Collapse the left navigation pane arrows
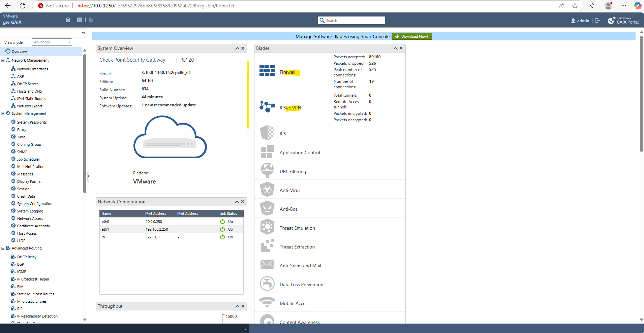The width and height of the screenshot is (644, 333). [83, 33]
